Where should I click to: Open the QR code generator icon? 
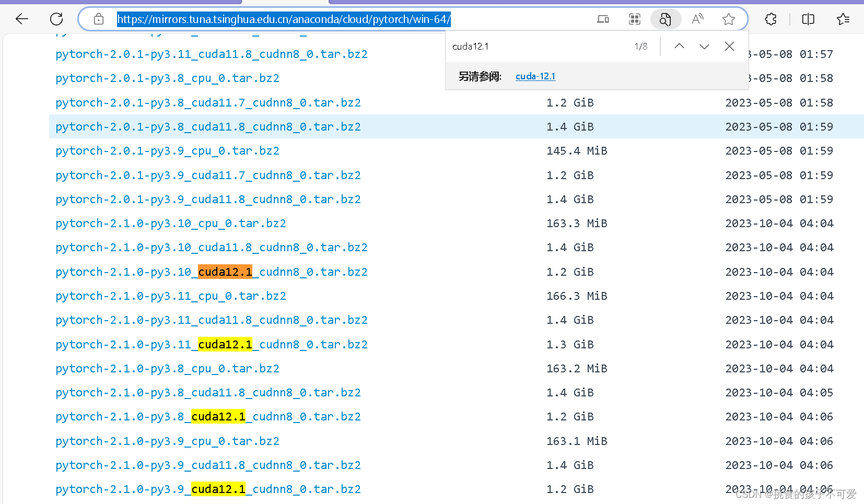[x=635, y=19]
